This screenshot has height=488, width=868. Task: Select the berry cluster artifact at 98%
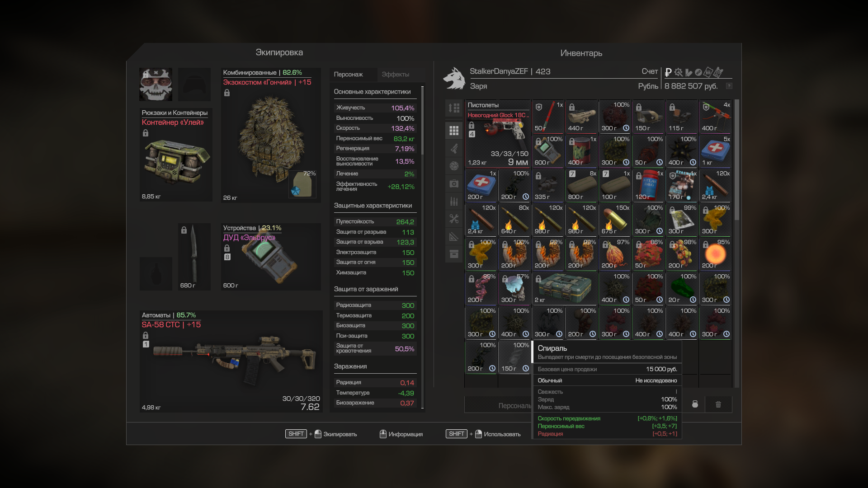(682, 254)
